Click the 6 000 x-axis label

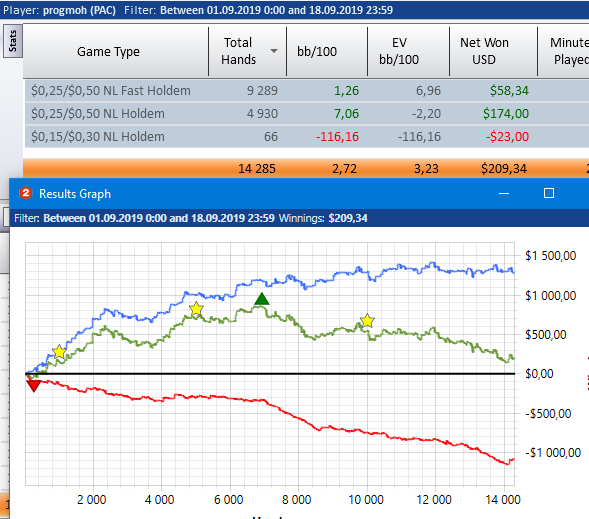point(228,500)
